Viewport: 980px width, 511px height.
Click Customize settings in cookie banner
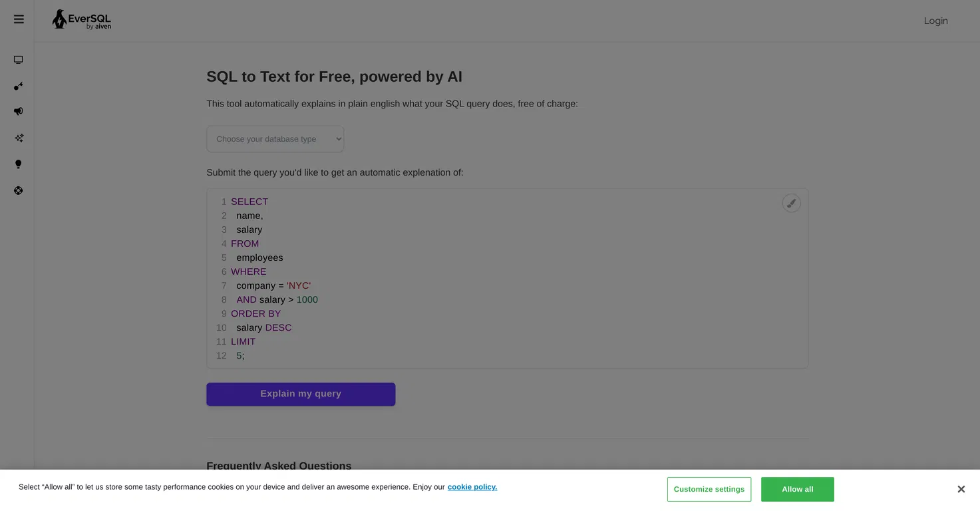[x=709, y=489]
